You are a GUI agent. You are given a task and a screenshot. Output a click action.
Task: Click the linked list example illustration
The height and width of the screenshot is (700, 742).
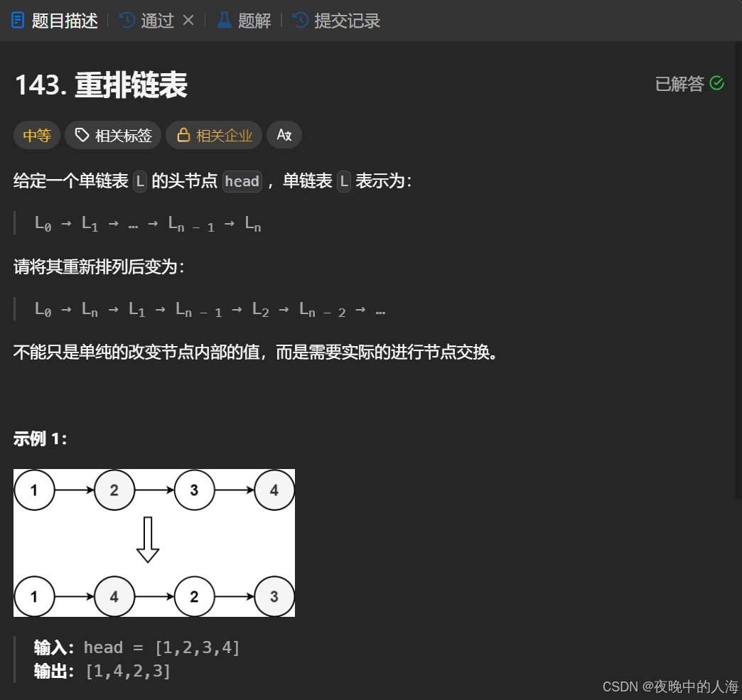[x=154, y=542]
